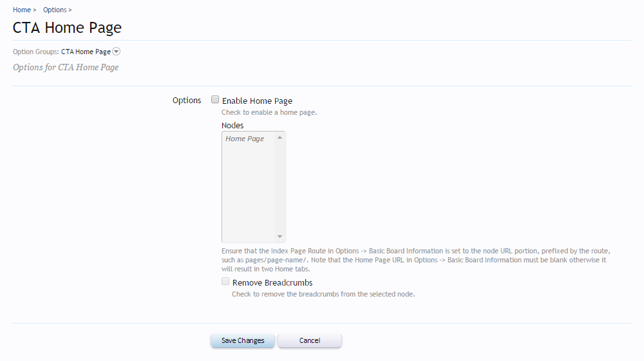Go to the Options breadcrumb link

coord(55,10)
